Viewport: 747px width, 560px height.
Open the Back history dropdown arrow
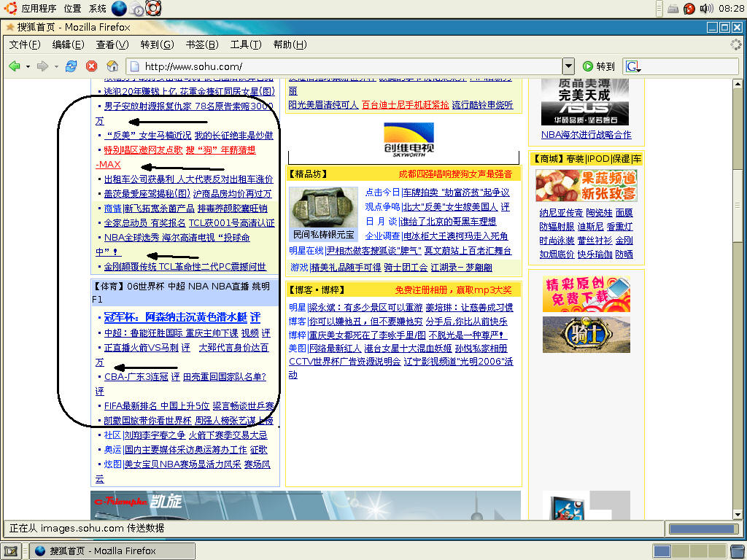point(28,66)
